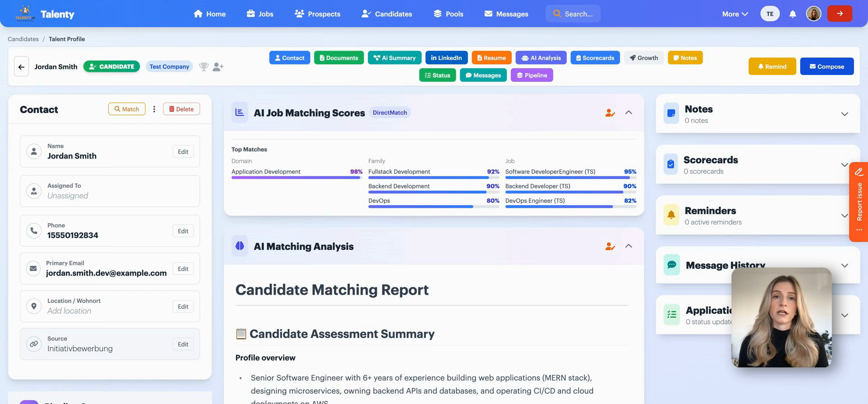
Task: Switch to the AI Analysis tab
Action: point(541,58)
